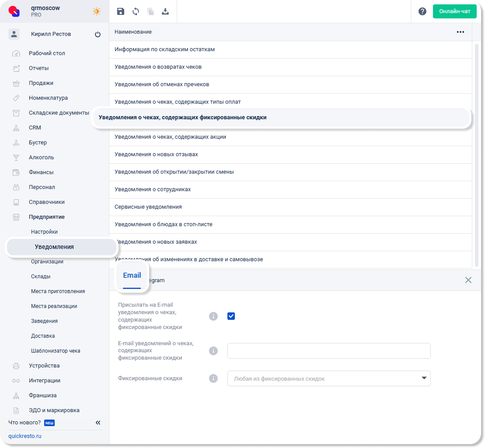The width and height of the screenshot is (485, 448).
Task: Toggle the sun theme icon
Action: pyautogui.click(x=97, y=11)
